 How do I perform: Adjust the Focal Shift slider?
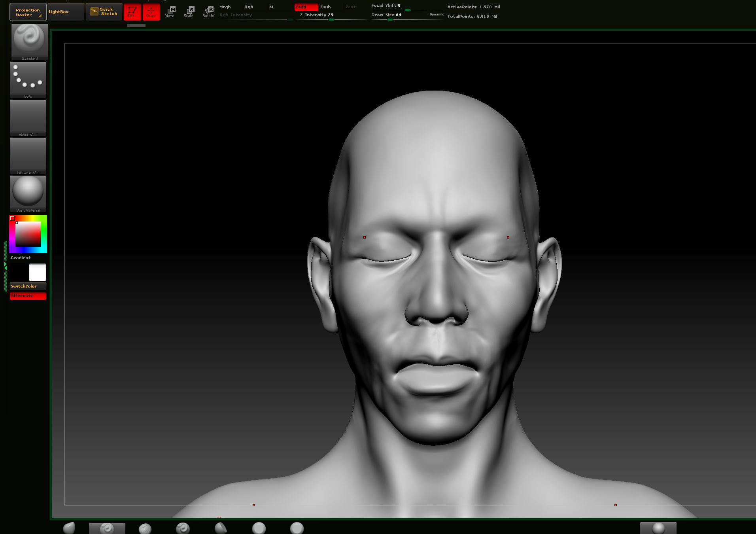tap(407, 6)
